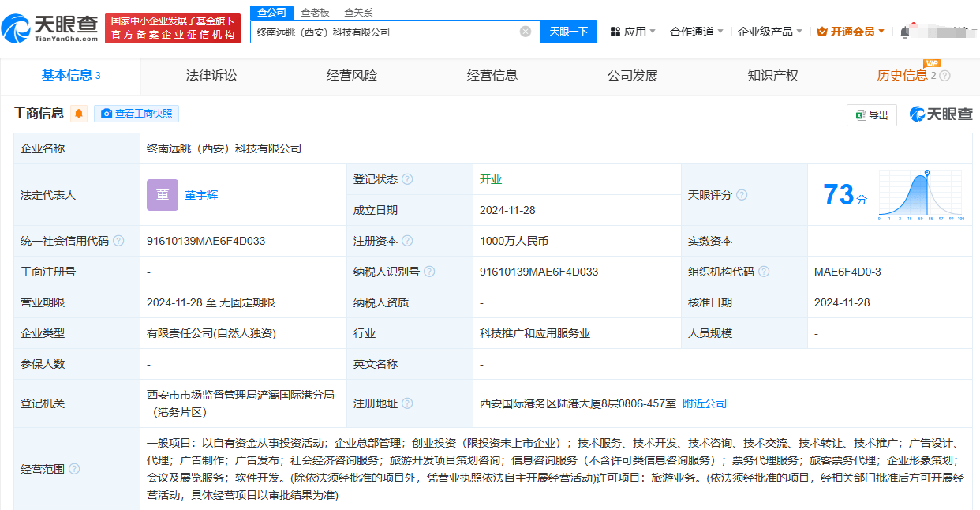Clear the search box using the X icon

click(x=524, y=31)
